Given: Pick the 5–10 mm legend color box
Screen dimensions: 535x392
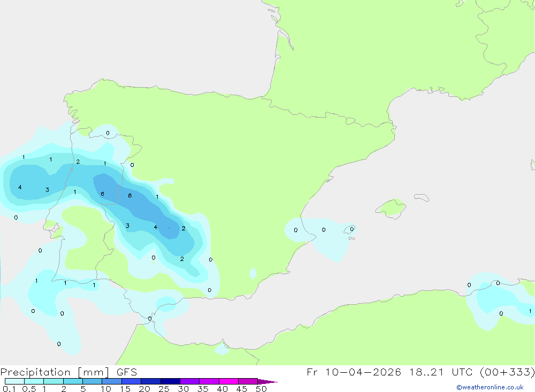Looking at the screenshot, I should (92, 381).
